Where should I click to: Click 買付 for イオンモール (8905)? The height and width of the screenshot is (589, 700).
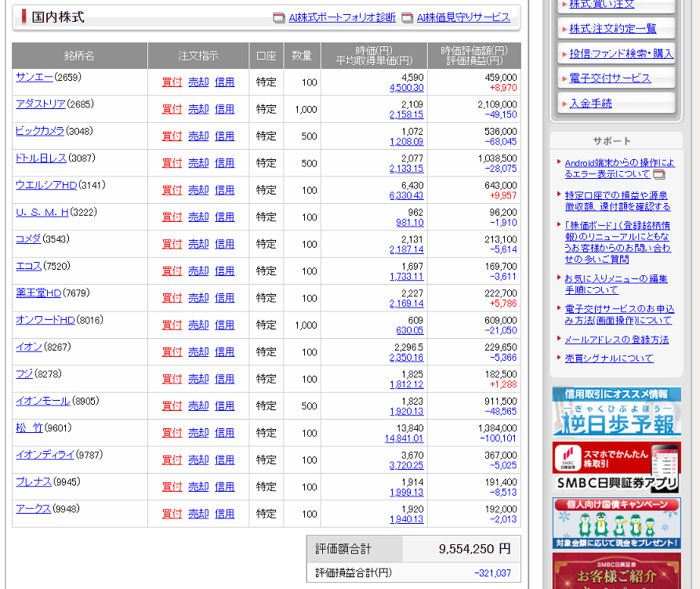point(172,406)
